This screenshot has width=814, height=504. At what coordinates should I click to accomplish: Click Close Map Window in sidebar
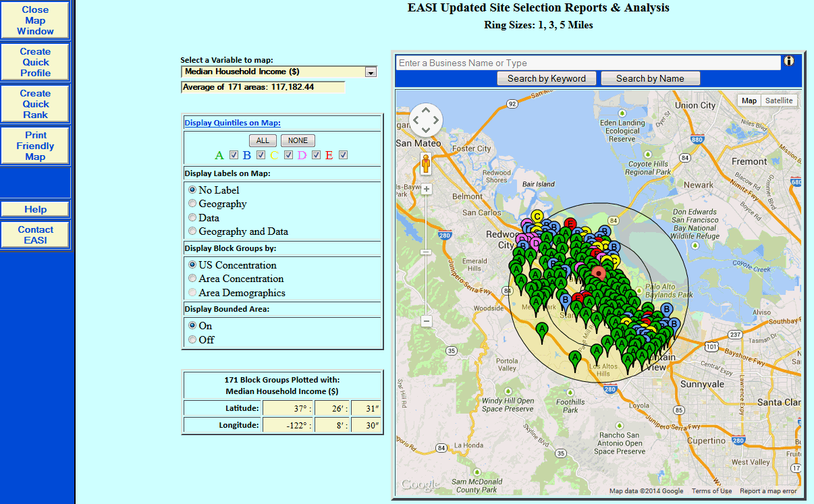[35, 20]
